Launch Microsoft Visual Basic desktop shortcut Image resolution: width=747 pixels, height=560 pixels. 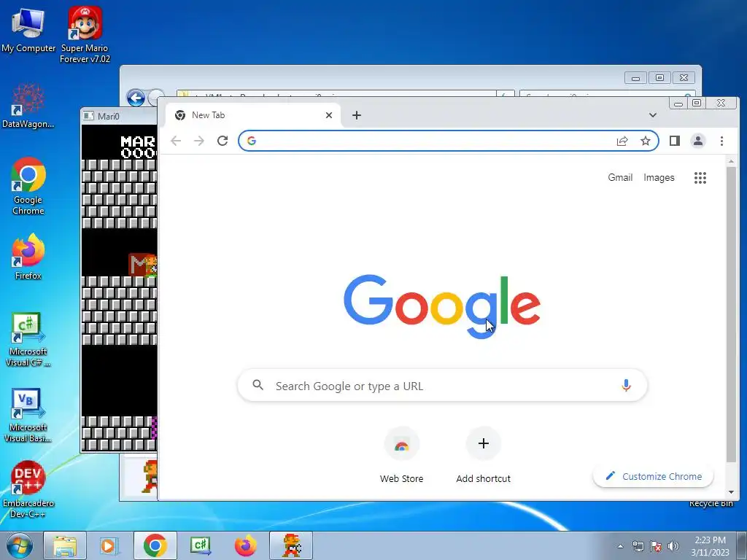tap(28, 416)
